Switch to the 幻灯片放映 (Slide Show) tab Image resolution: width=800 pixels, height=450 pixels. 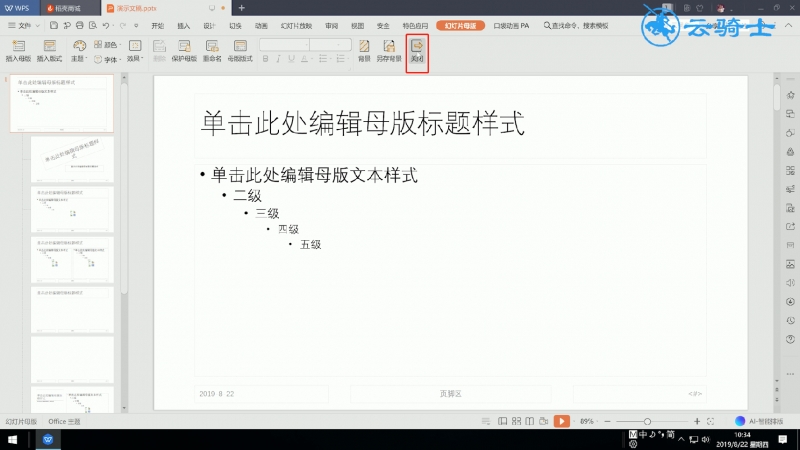point(296,26)
